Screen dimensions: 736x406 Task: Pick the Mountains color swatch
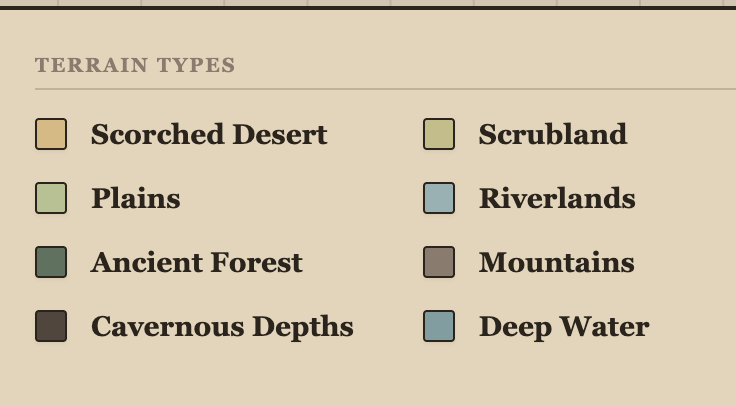pyautogui.click(x=439, y=262)
